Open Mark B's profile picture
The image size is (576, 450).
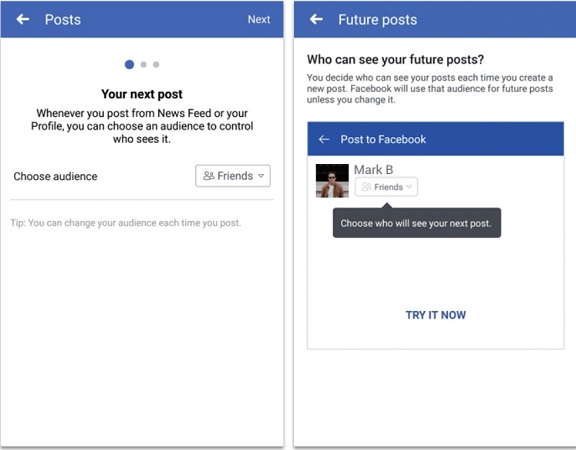click(x=332, y=181)
